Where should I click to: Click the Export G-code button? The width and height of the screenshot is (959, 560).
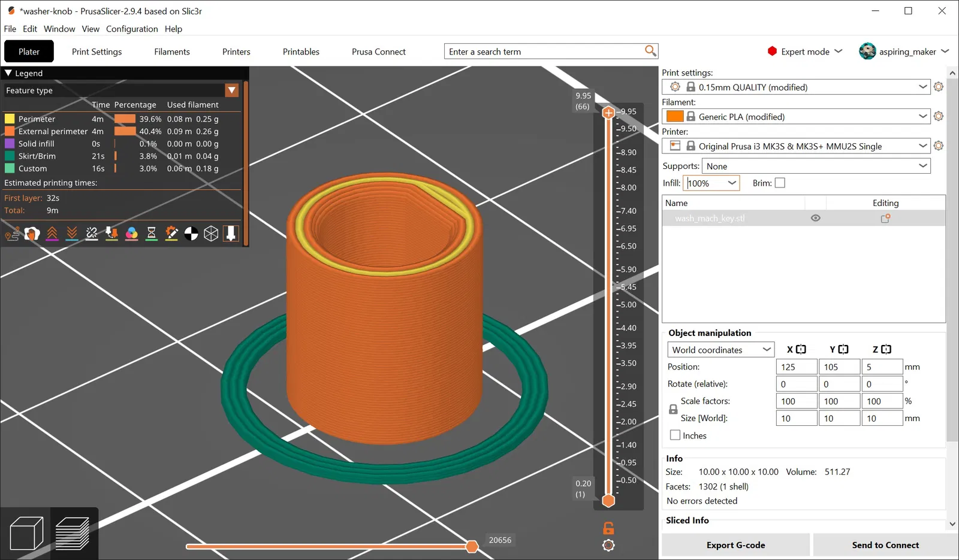point(735,545)
